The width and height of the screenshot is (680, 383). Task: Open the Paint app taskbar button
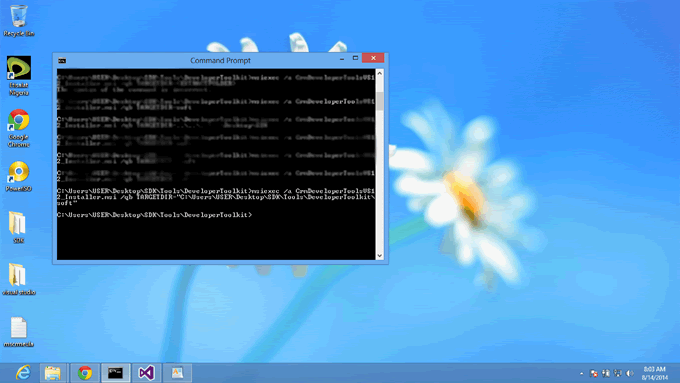click(x=177, y=373)
